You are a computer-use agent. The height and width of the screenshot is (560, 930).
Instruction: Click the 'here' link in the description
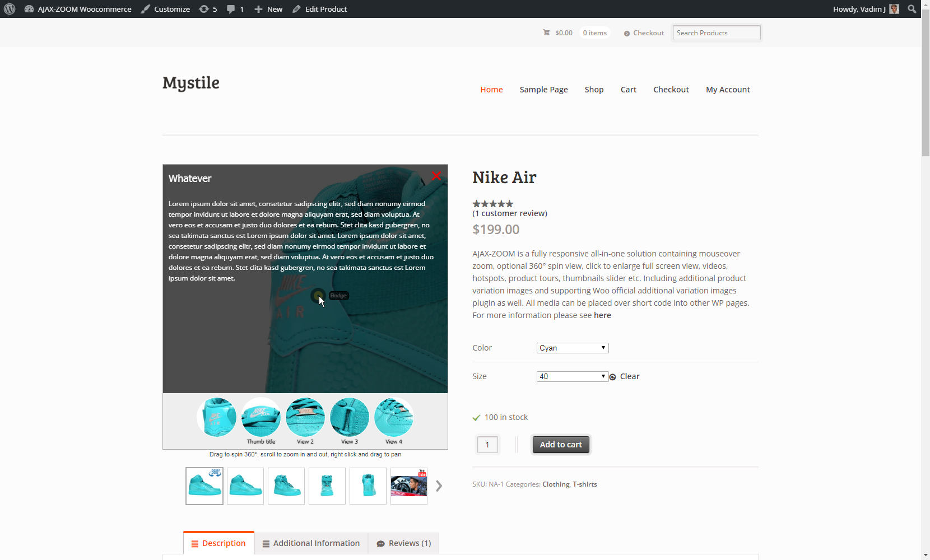coord(602,315)
